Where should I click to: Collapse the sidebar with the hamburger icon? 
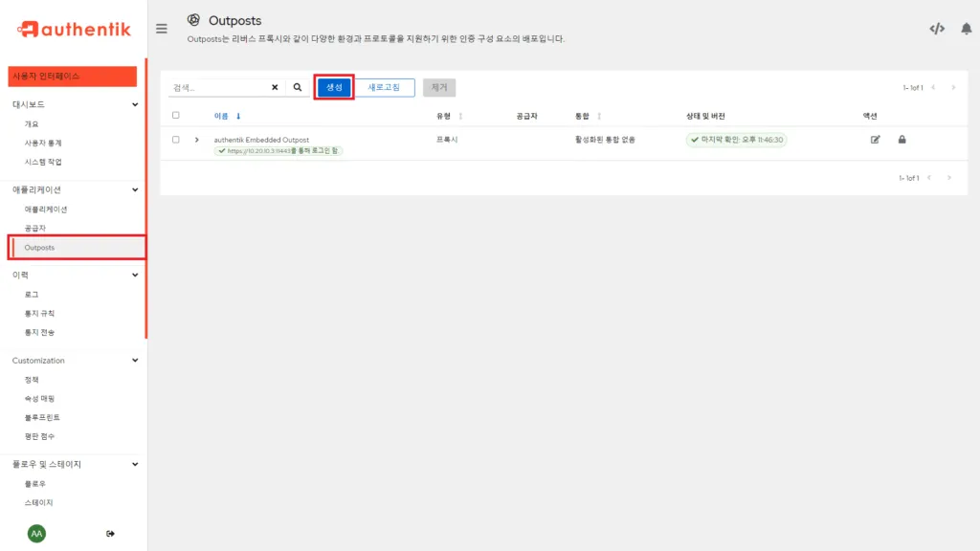point(162,29)
